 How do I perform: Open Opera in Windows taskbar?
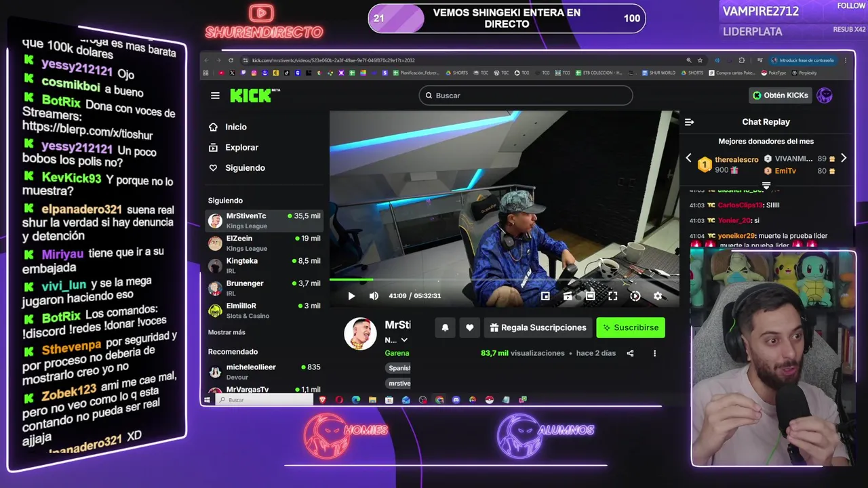[x=339, y=400]
